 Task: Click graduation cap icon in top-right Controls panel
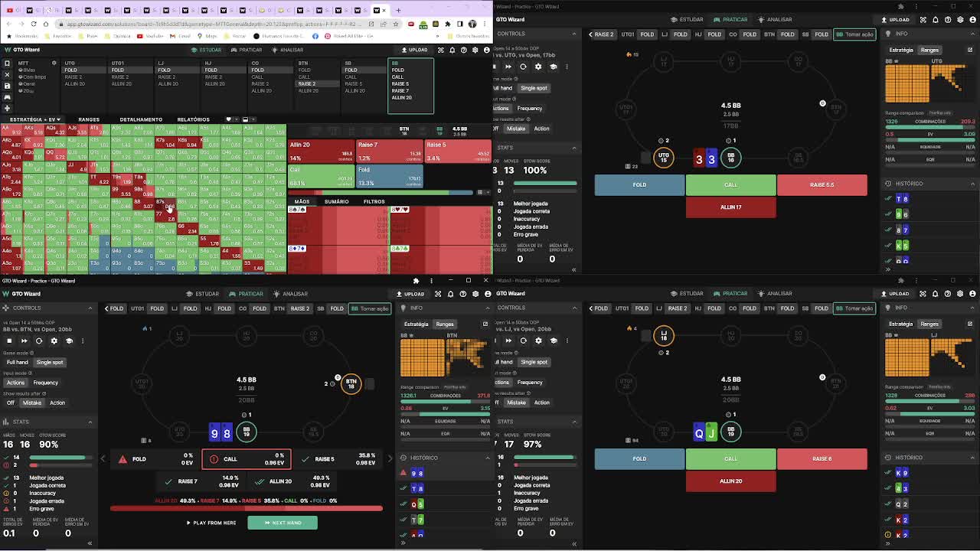553,67
